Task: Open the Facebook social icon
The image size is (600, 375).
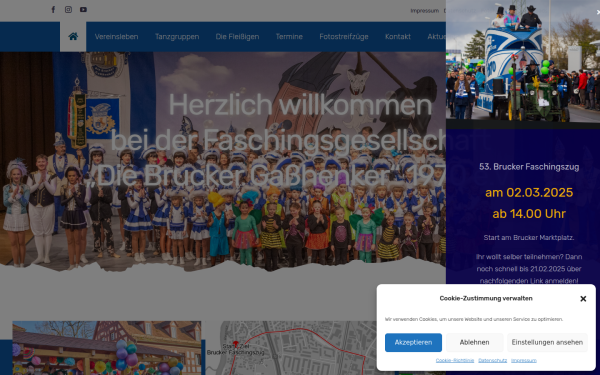Action: click(x=53, y=10)
